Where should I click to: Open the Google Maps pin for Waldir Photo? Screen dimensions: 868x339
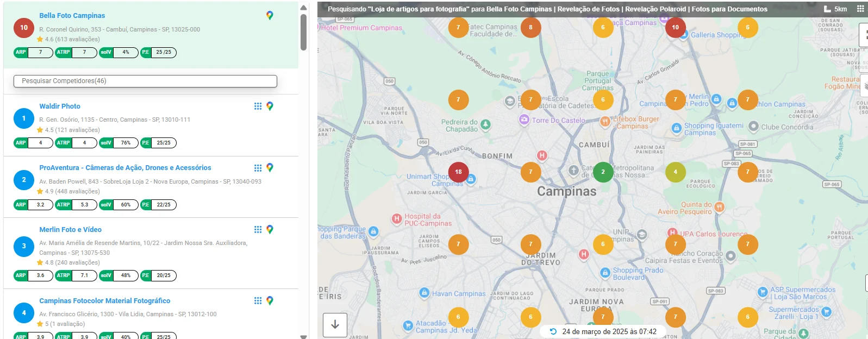click(270, 106)
